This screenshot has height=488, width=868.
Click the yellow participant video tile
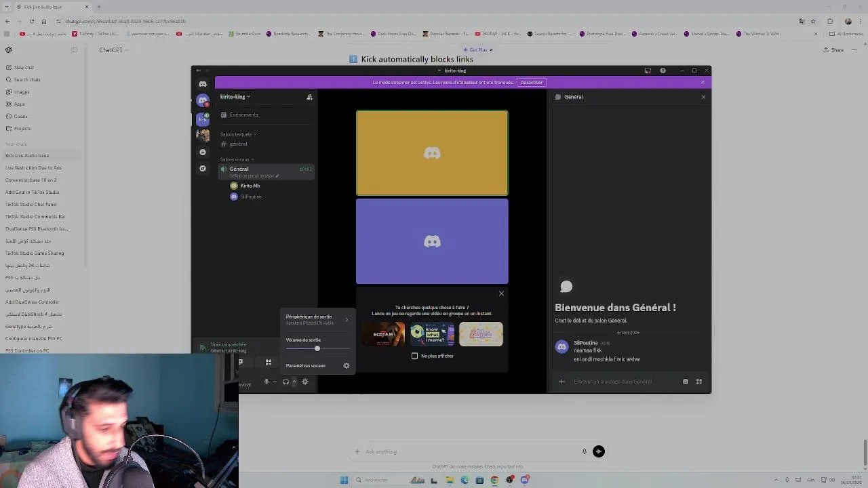coord(432,153)
